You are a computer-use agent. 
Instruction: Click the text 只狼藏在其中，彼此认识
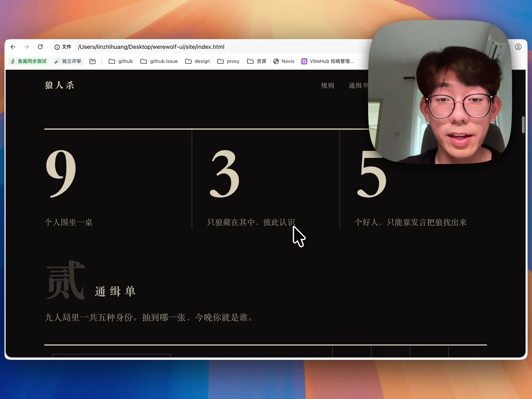[x=251, y=222]
